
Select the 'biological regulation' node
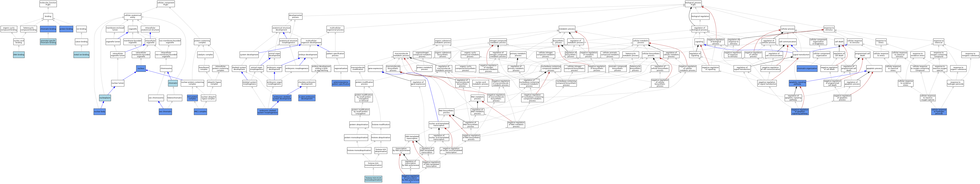pos(700,16)
